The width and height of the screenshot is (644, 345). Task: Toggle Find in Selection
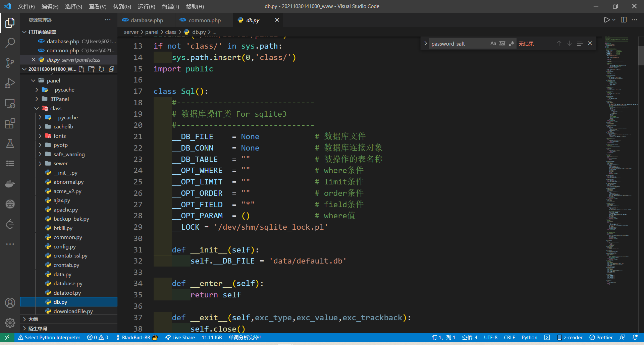580,44
